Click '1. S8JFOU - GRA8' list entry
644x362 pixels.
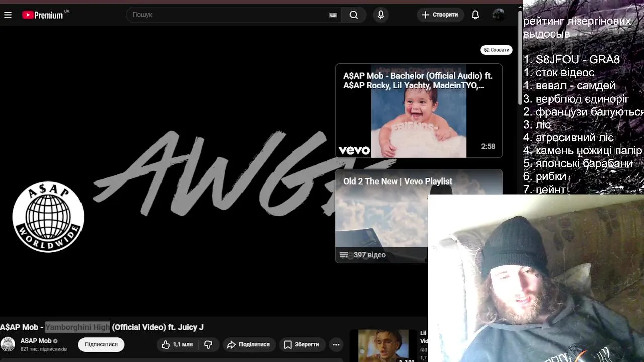coord(572,60)
